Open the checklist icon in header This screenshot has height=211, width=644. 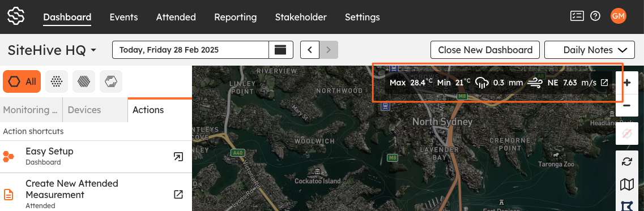coord(577,16)
